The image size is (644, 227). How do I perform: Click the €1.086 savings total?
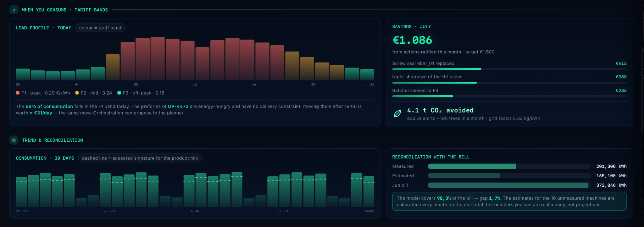click(x=412, y=40)
